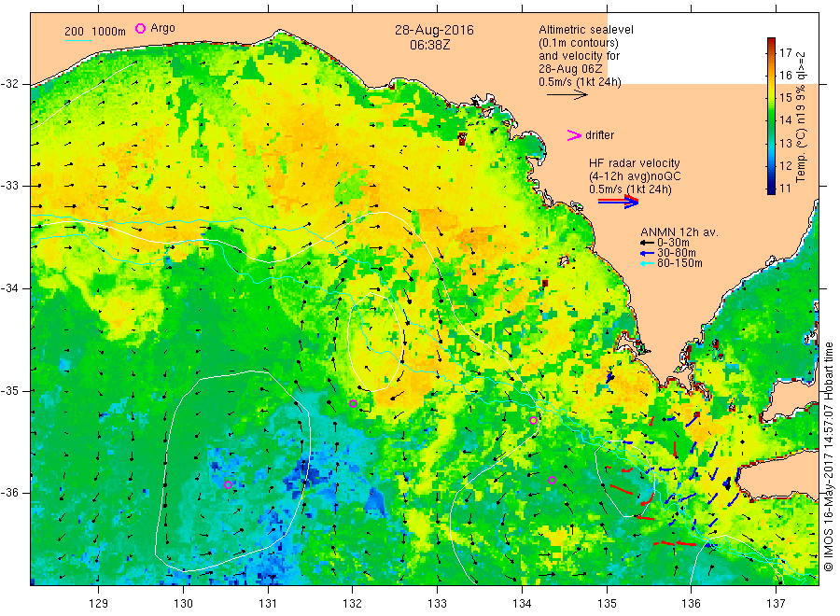
Task: Click the -32 latitude axis label
Action: click(x=10, y=84)
